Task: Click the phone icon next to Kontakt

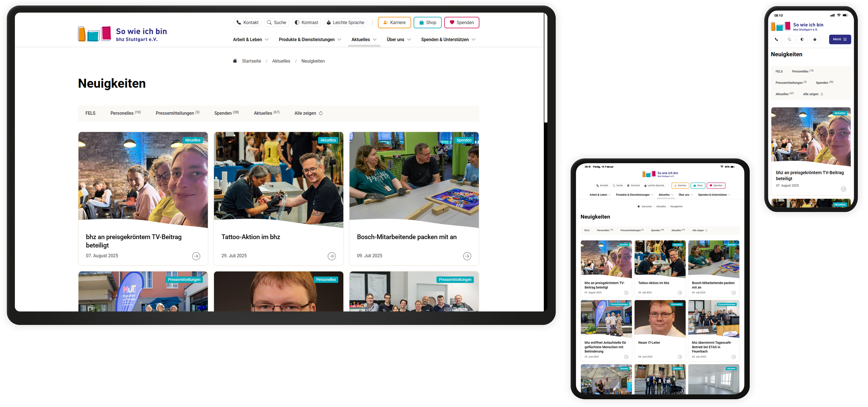Action: 238,22
